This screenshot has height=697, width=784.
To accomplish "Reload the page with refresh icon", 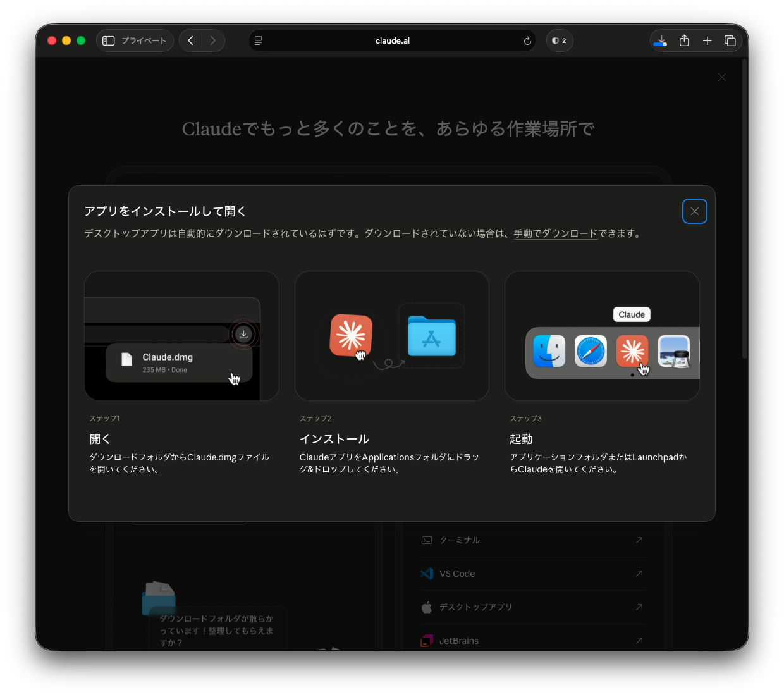I will coord(527,40).
